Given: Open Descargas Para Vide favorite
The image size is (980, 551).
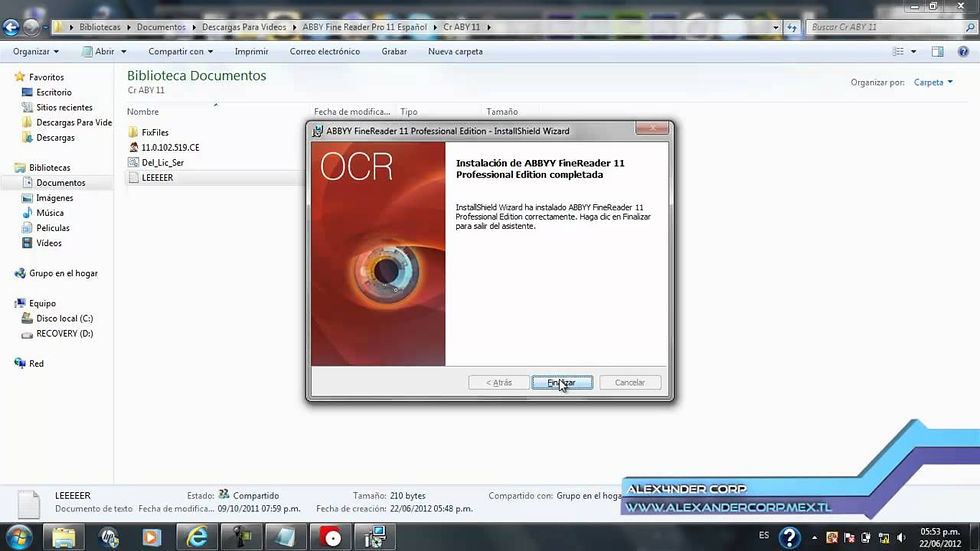Looking at the screenshot, I should (74, 122).
